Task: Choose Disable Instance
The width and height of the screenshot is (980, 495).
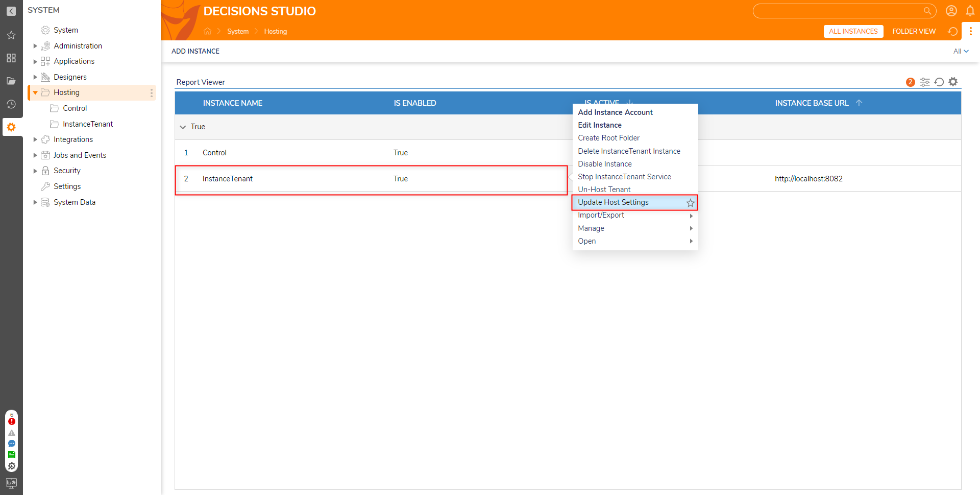Action: tap(605, 164)
